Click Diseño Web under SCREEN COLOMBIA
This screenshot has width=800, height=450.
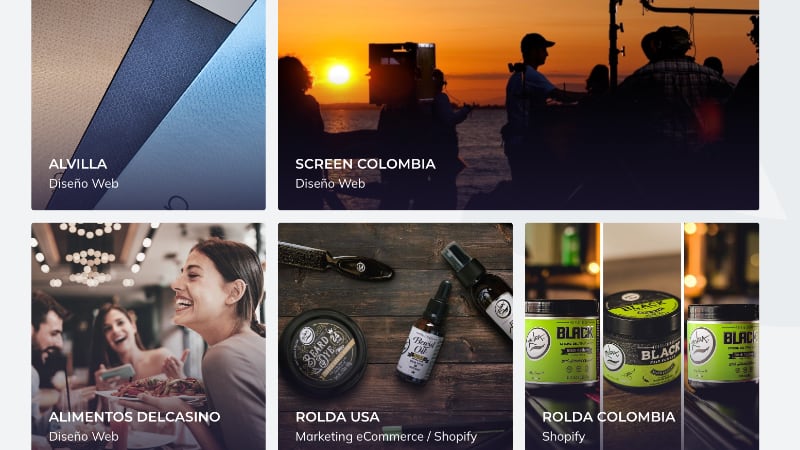(x=330, y=183)
